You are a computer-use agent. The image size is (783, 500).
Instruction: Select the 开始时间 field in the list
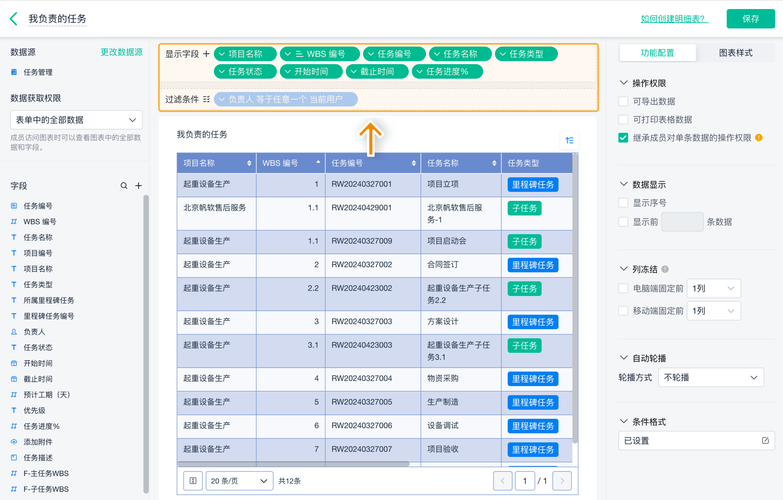(x=37, y=363)
